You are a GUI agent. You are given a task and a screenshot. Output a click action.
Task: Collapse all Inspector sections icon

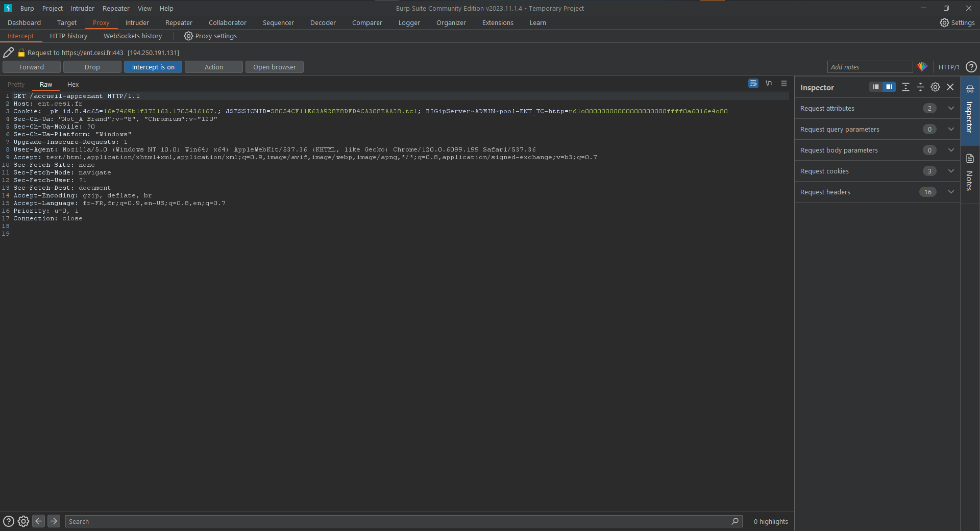click(920, 87)
